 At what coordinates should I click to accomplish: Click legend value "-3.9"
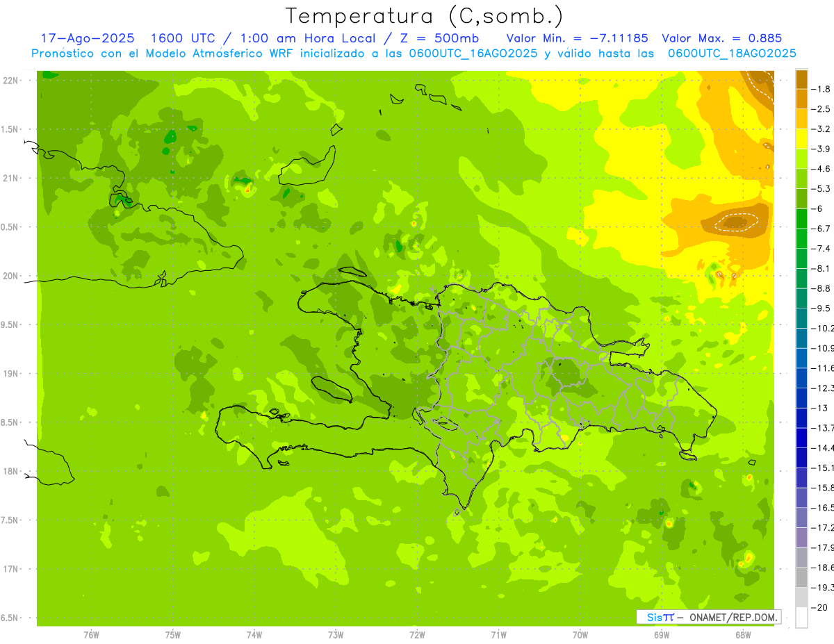[821, 149]
